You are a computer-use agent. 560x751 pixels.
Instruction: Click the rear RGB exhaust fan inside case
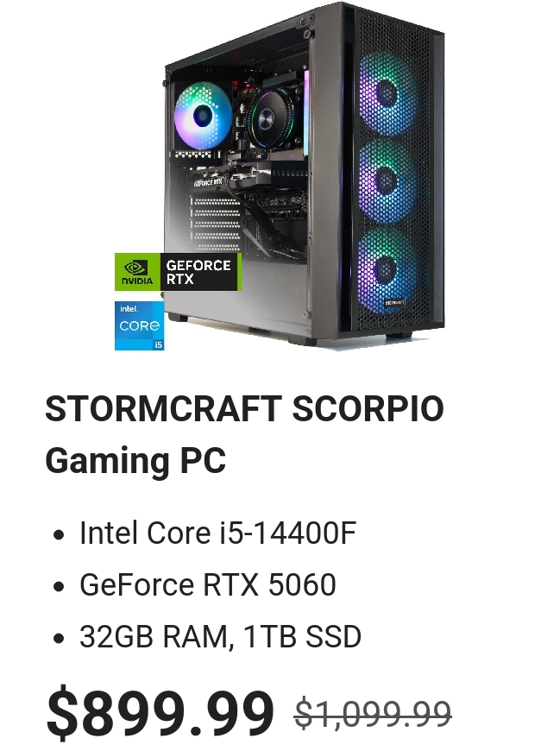point(203,116)
